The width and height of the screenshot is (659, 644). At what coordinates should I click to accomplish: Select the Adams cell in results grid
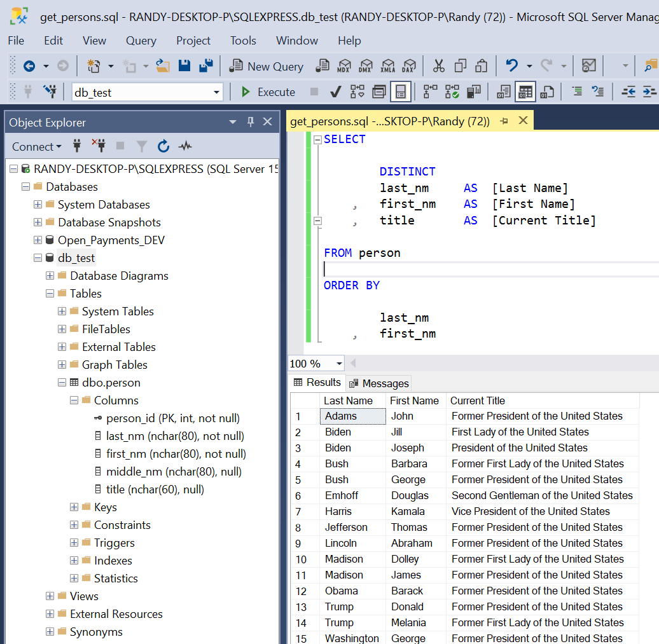[352, 416]
